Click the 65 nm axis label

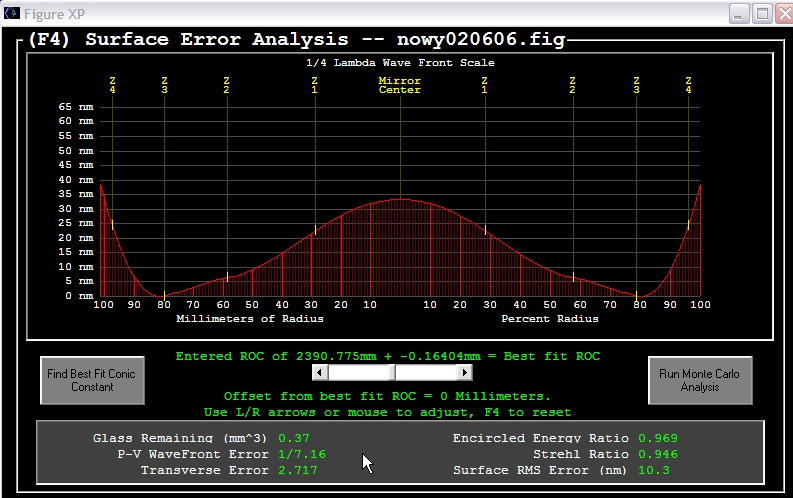76,107
